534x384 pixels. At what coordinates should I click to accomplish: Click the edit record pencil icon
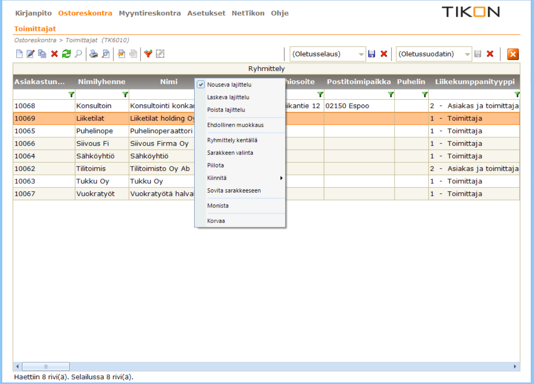(30, 54)
